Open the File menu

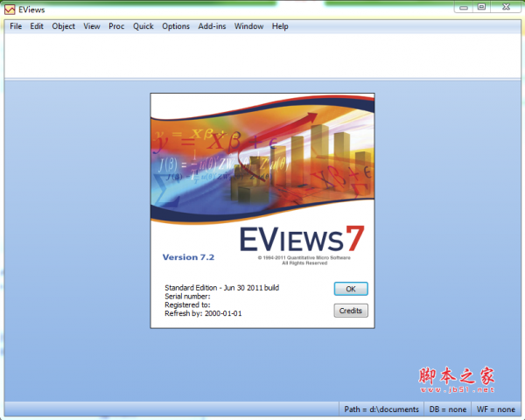click(x=16, y=26)
